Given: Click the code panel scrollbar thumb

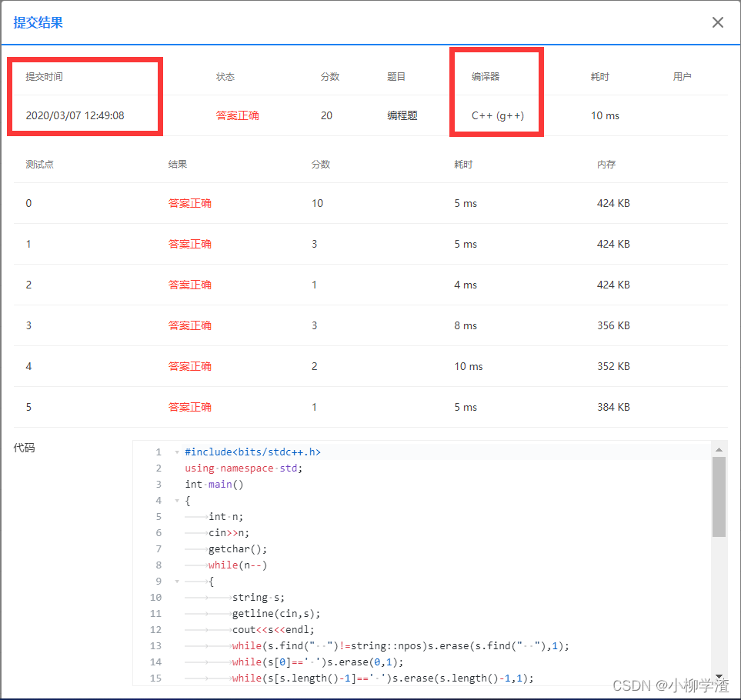Looking at the screenshot, I should pyautogui.click(x=719, y=496).
